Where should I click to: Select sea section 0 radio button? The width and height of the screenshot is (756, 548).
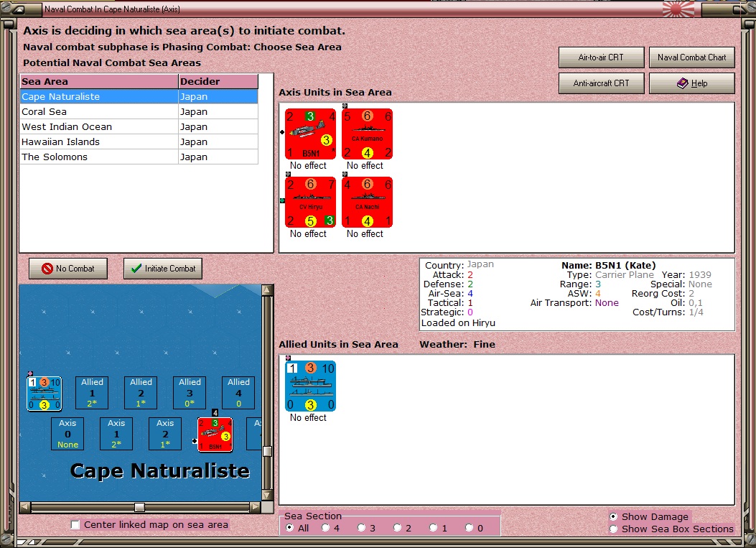coord(469,528)
